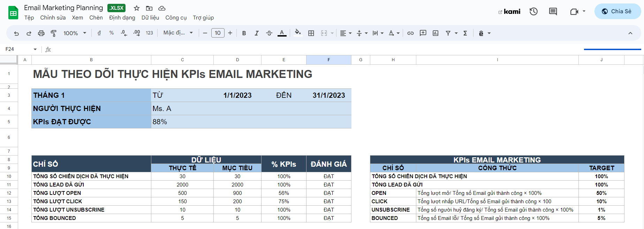Viewport: 644px width, 229px height.
Task: Open the zoom 100% dropdown
Action: (x=75, y=33)
